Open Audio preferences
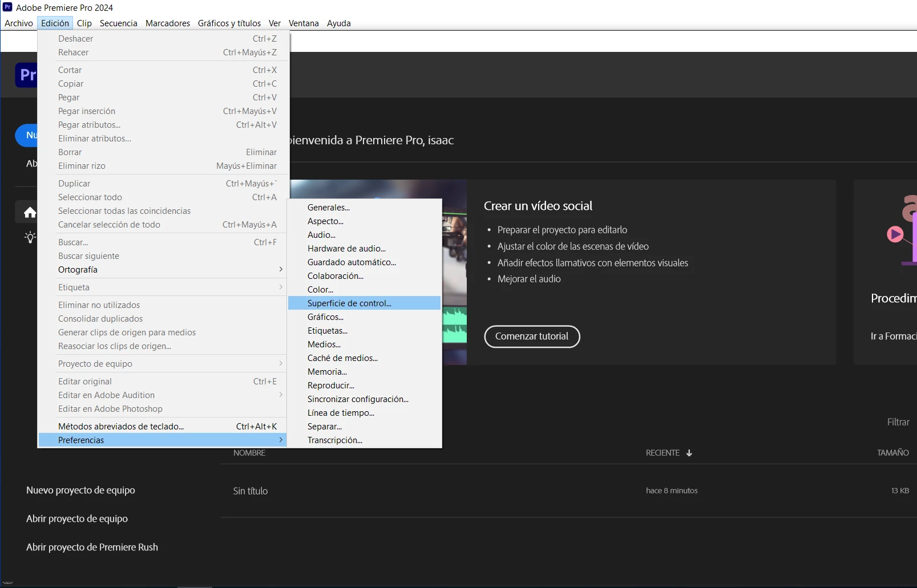Viewport: 917px width, 588px height. coord(365,235)
